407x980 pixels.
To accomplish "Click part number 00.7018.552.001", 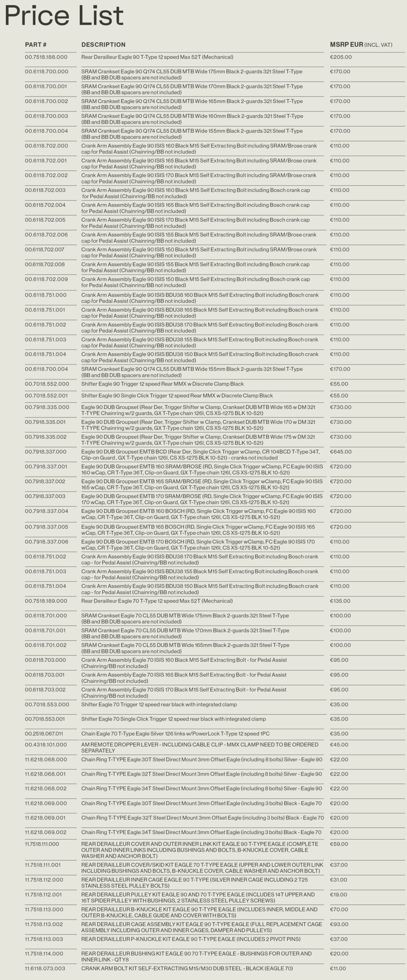I will [x=46, y=395].
